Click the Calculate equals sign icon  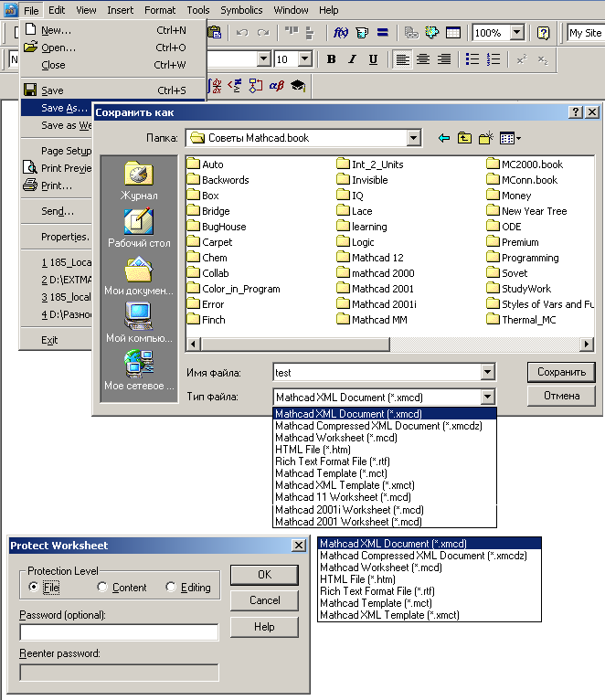tap(383, 33)
